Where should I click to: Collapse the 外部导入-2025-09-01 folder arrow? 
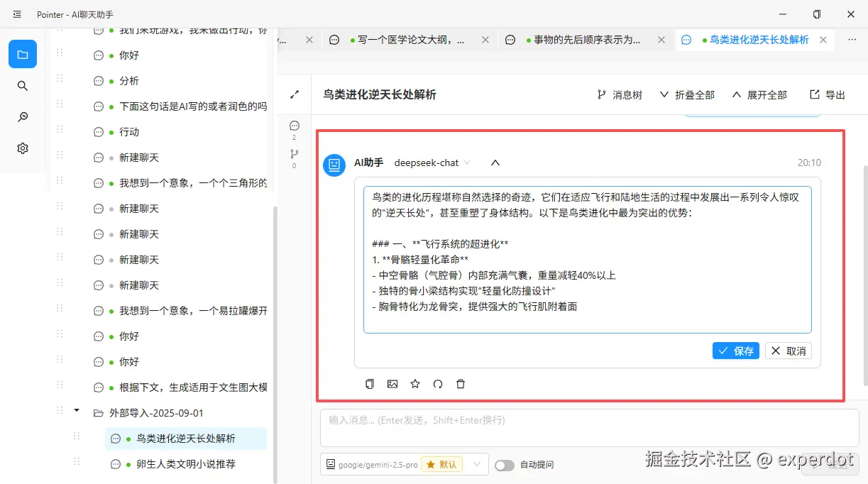[x=77, y=410]
